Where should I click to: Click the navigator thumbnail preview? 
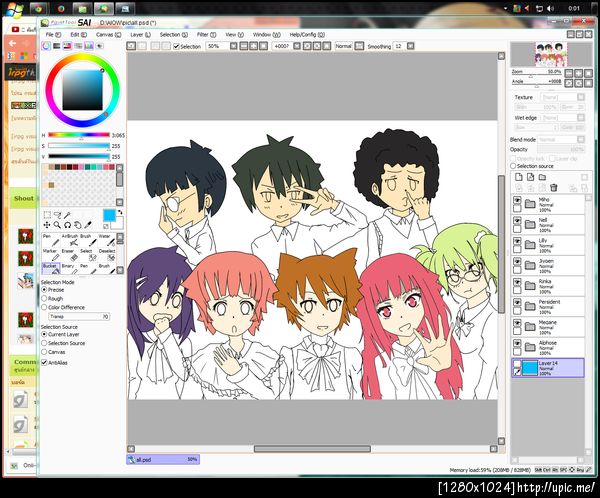(551, 54)
